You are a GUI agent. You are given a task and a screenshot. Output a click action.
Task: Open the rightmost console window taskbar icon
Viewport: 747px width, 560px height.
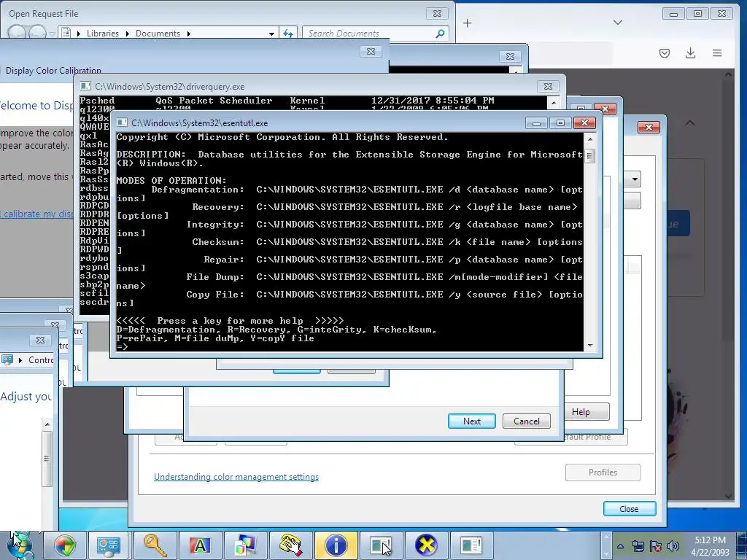click(x=471, y=545)
